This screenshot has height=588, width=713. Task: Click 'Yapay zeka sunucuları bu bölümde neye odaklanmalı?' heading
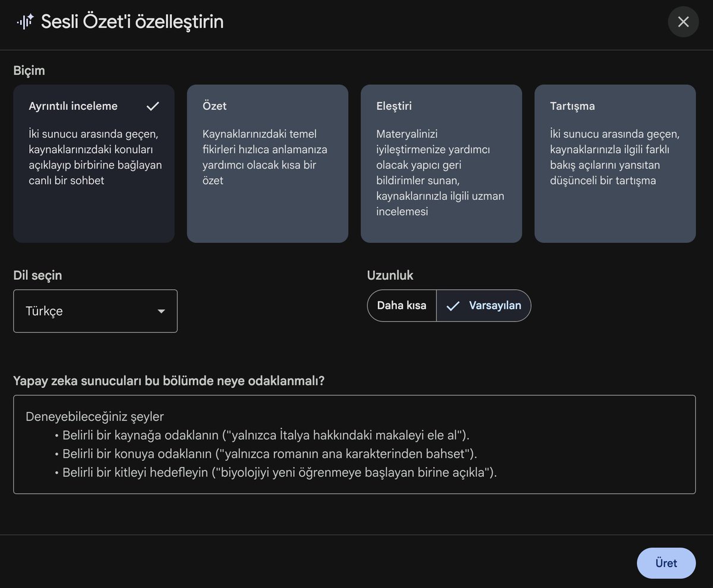click(169, 381)
